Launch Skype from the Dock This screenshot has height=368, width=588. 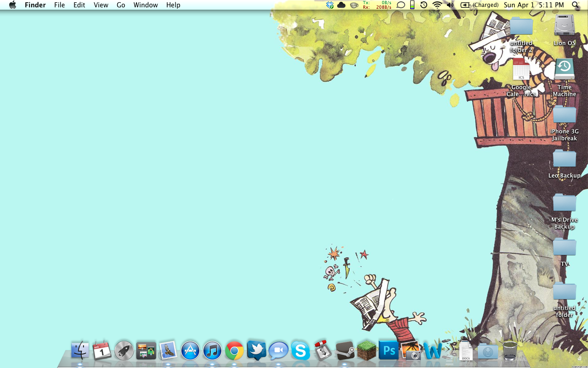pos(300,351)
